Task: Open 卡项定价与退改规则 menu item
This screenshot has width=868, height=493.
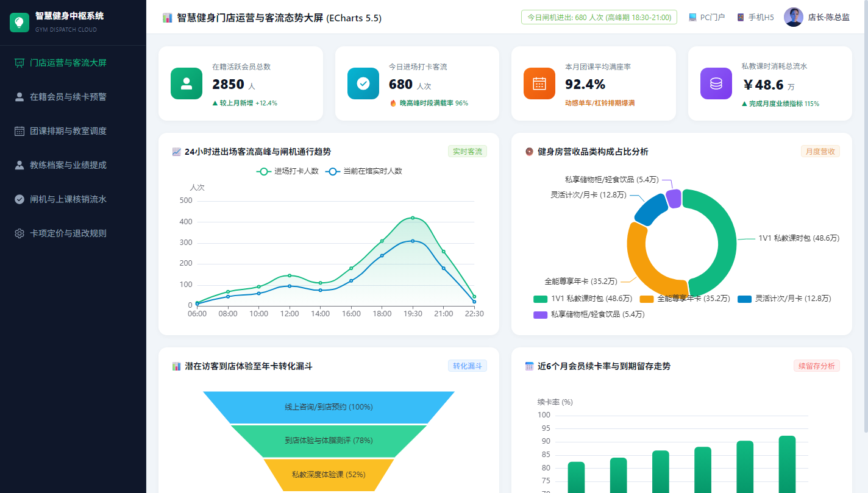Action: point(73,233)
